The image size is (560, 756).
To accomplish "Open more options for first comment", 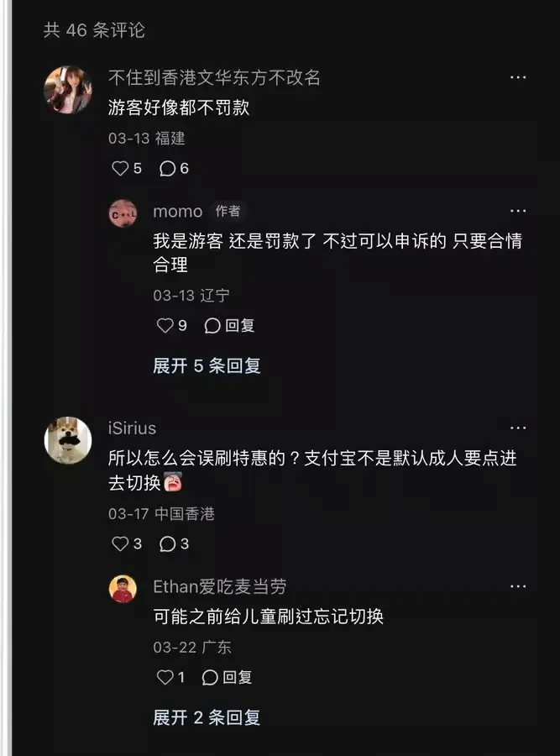I will tap(518, 77).
